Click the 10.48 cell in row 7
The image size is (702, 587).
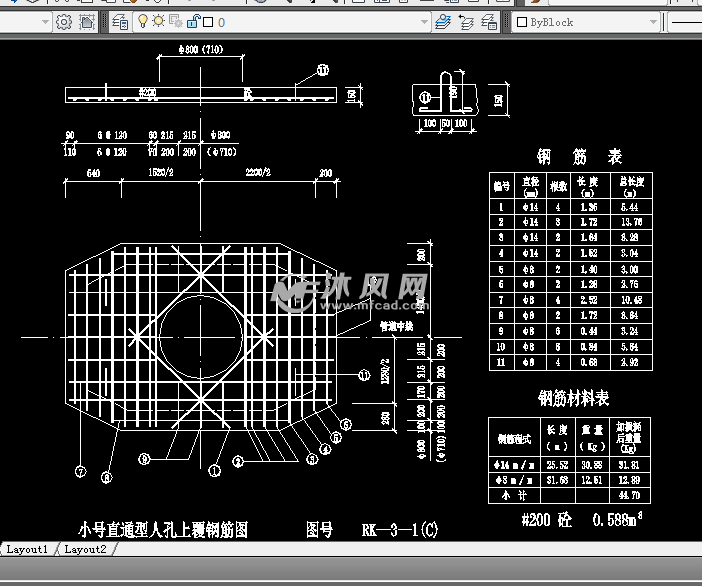pyautogui.click(x=632, y=300)
